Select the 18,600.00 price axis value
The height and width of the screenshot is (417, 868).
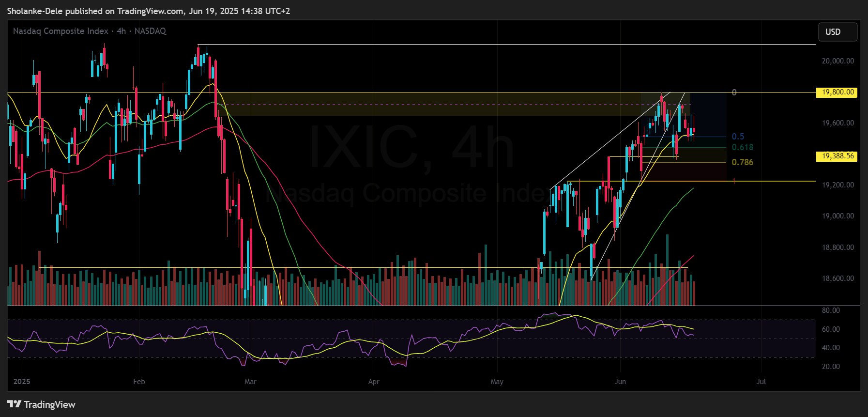pyautogui.click(x=838, y=278)
